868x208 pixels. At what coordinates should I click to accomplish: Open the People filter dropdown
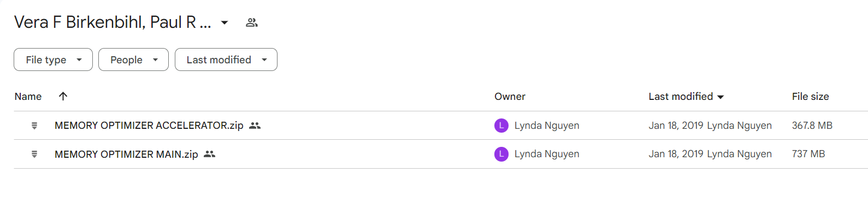[x=133, y=60]
